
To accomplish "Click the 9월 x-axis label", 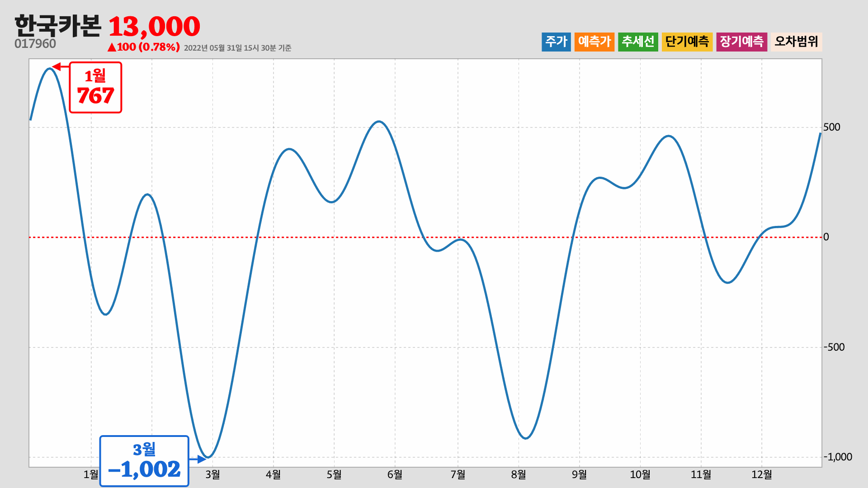I will pyautogui.click(x=579, y=475).
